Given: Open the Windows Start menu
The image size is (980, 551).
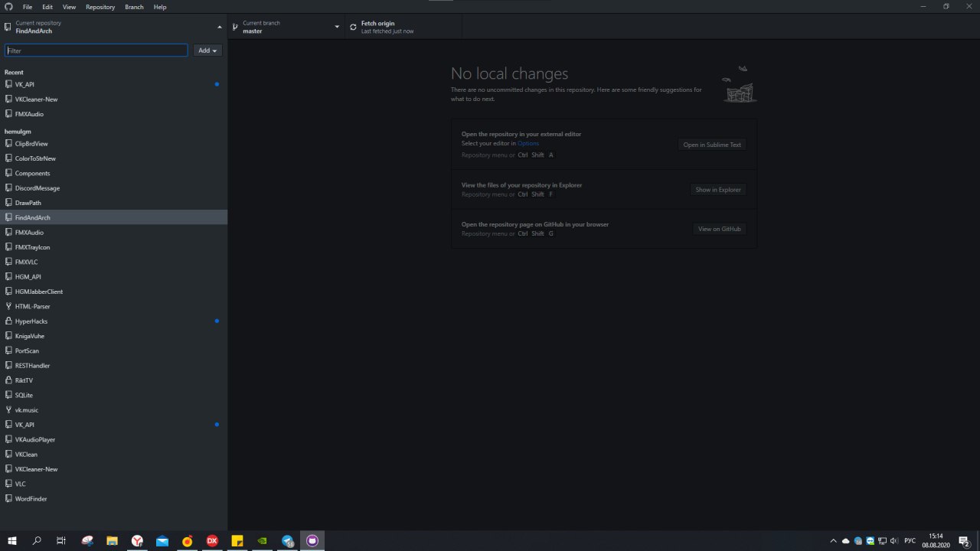Looking at the screenshot, I should pos(12,540).
